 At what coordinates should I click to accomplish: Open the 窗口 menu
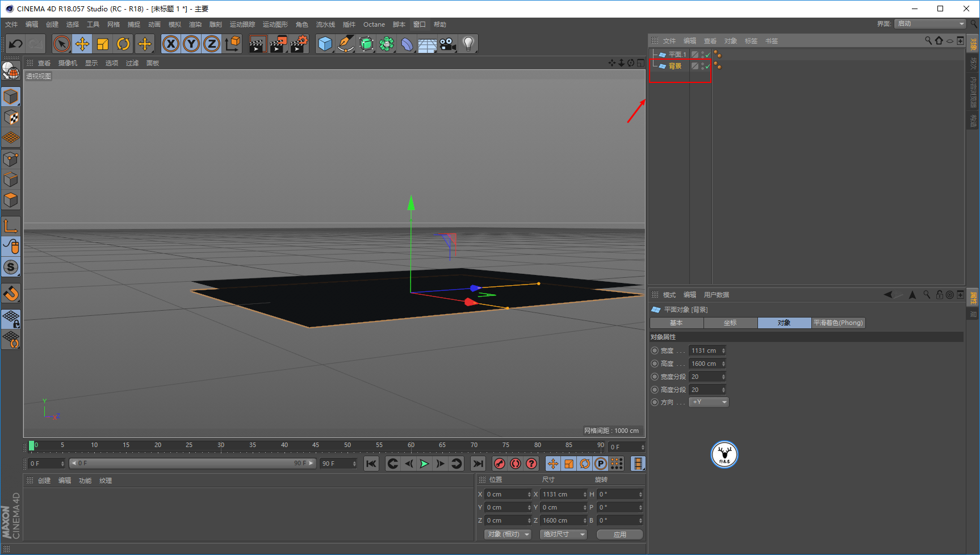[x=420, y=24]
